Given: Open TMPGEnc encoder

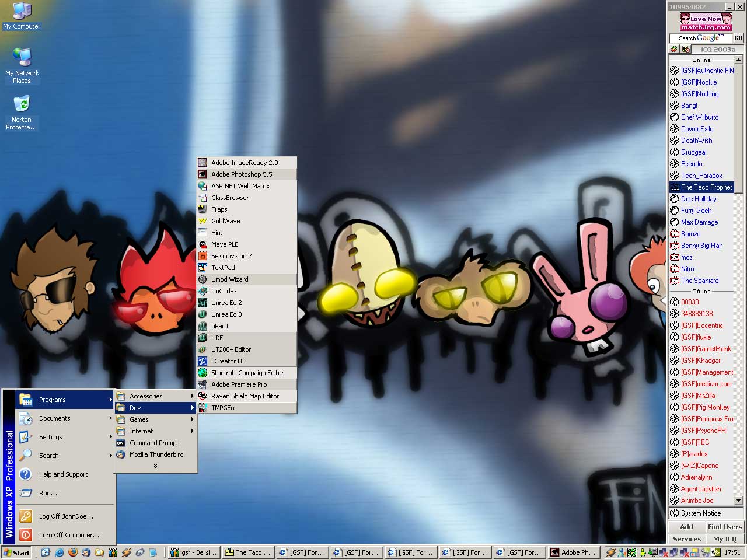Looking at the screenshot, I should pyautogui.click(x=247, y=408).
